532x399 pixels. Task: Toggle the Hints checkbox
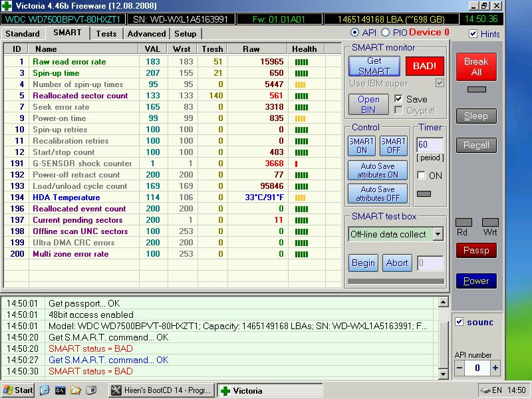473,34
